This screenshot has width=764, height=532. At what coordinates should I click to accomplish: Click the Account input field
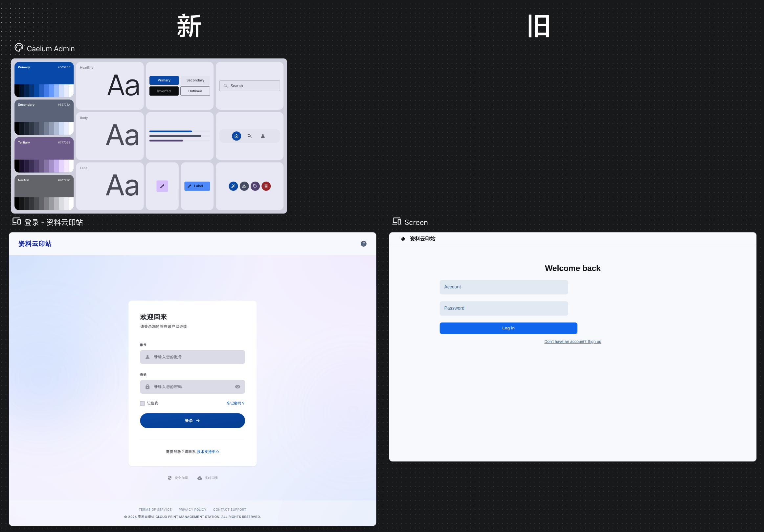[504, 287]
